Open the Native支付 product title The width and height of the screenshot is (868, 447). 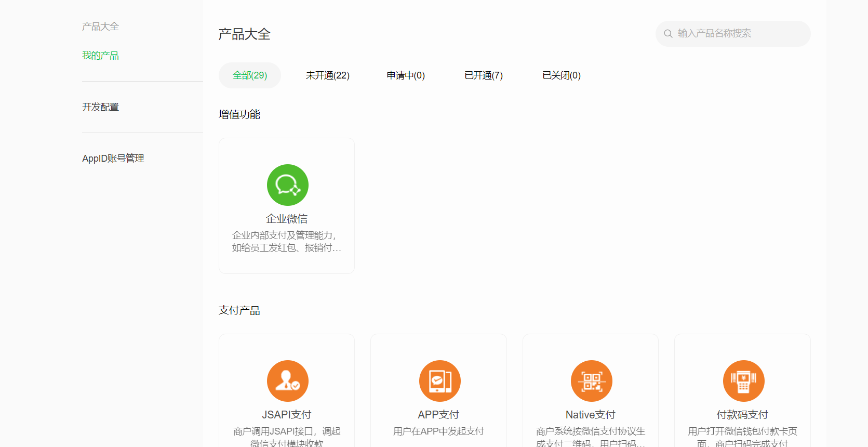coord(591,415)
